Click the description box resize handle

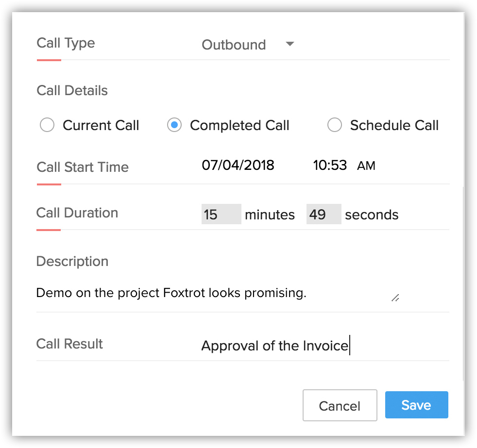click(395, 298)
